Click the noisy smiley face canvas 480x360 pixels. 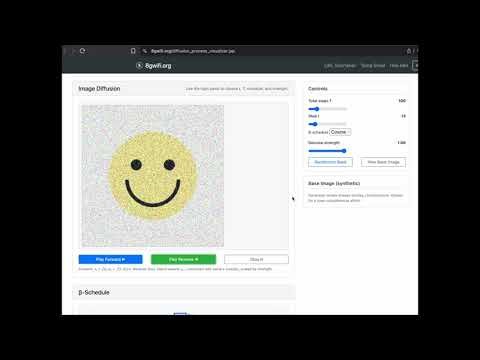(x=153, y=176)
